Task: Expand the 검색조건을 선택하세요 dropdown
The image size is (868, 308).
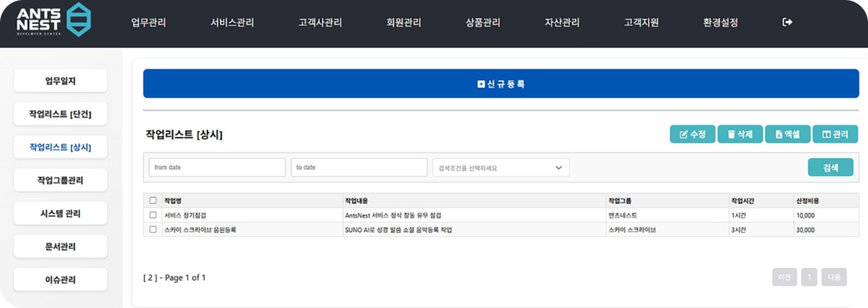Action: pyautogui.click(x=501, y=168)
